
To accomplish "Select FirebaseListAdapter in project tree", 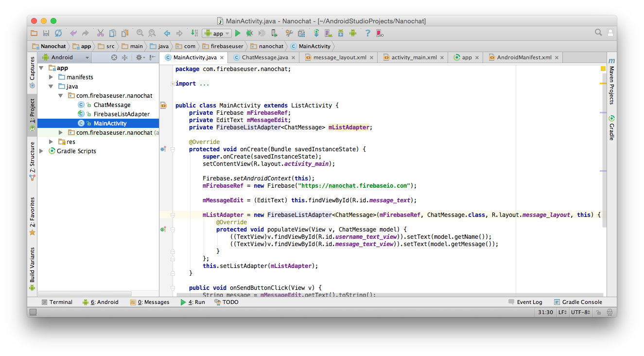I will [122, 114].
